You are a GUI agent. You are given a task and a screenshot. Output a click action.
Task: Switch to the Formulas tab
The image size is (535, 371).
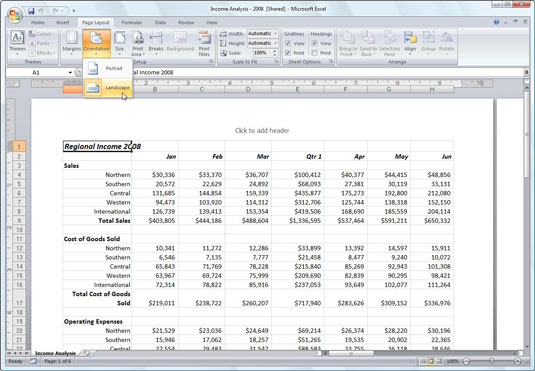click(132, 23)
